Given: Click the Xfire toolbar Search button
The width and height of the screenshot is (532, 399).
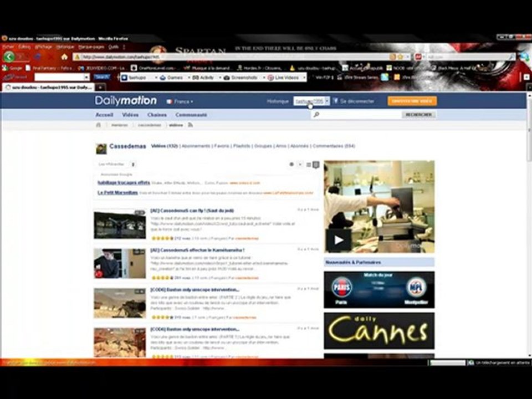Looking at the screenshot, I should tap(102, 77).
